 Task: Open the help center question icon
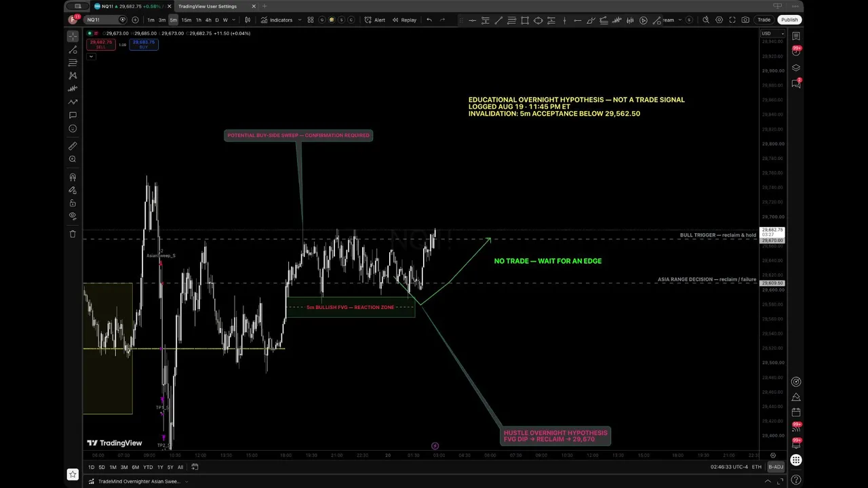pyautogui.click(x=796, y=481)
